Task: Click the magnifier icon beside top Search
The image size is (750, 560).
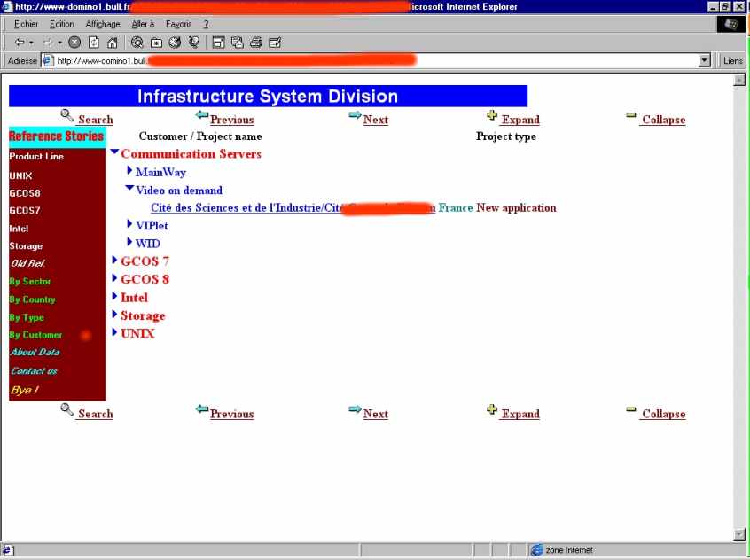Action: [67, 115]
